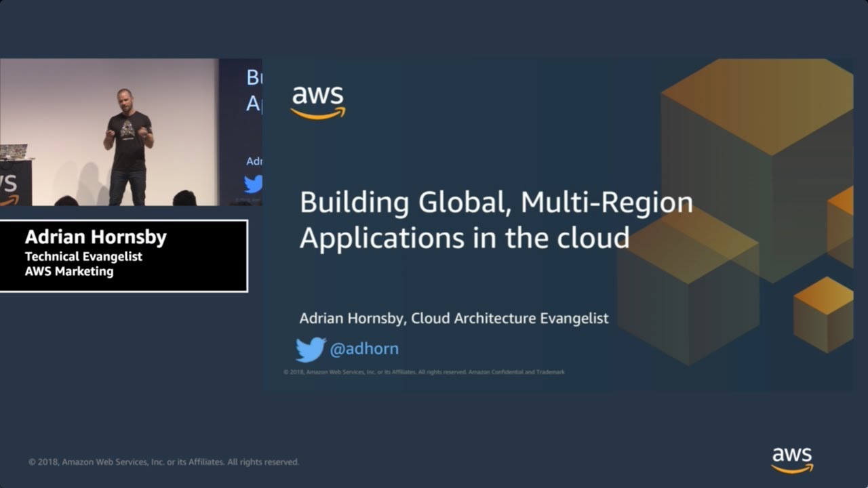Click the AWS logo on the slide
Viewport: 868px width, 488px height.
click(x=318, y=103)
